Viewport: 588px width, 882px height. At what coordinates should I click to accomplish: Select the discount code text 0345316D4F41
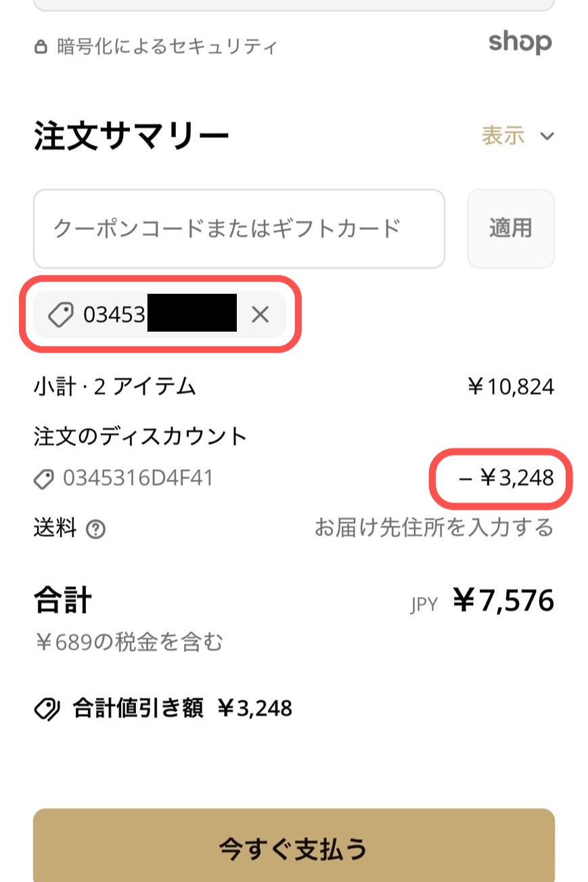point(138,479)
